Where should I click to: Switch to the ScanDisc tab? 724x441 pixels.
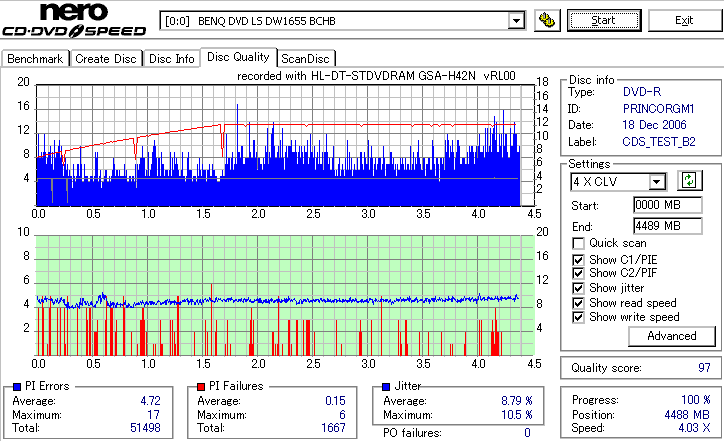[305, 59]
